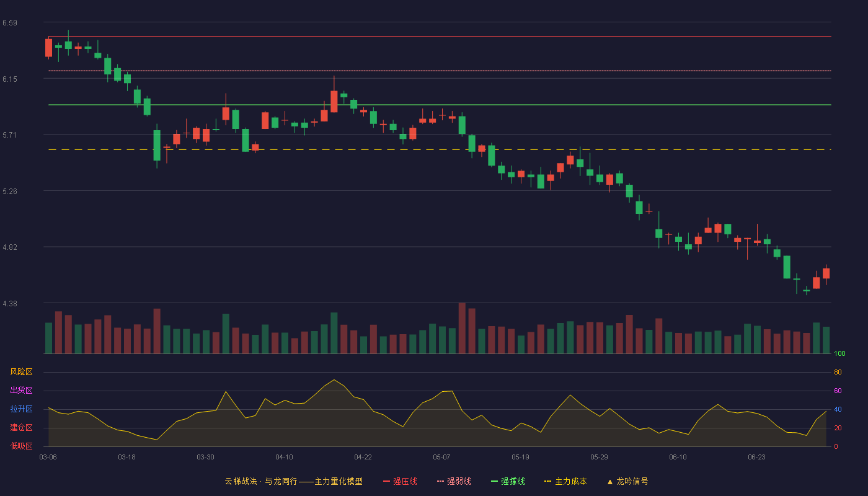Pick the 05-29 date label
868x496 pixels.
(599, 457)
